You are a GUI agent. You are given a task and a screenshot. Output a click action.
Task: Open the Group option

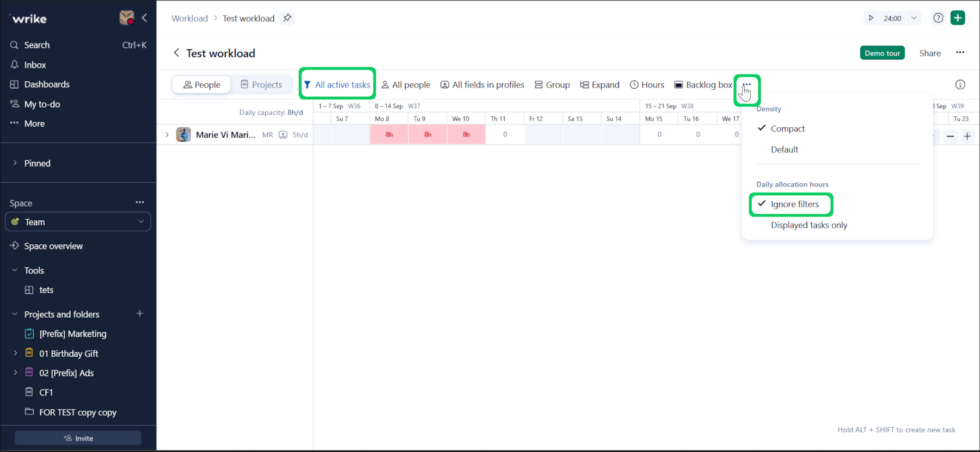[552, 85]
